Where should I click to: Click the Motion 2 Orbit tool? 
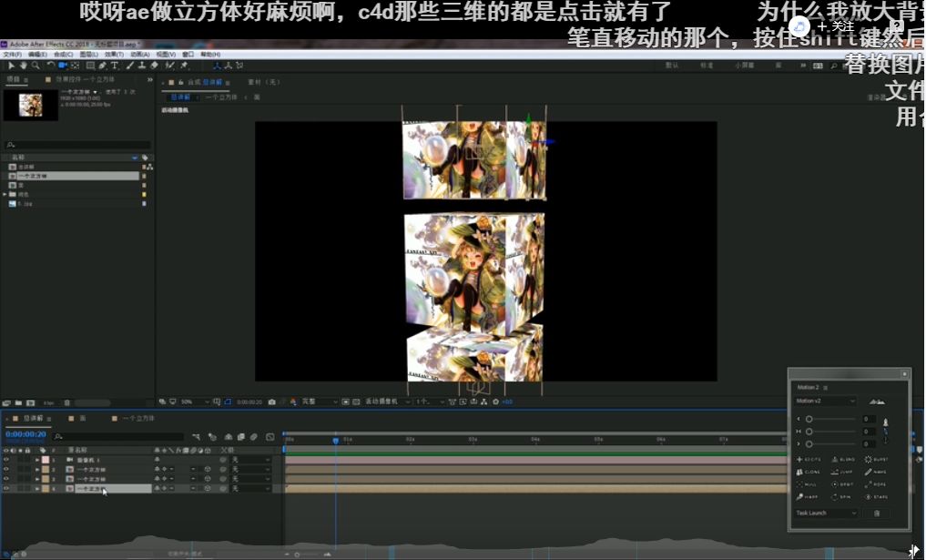click(x=843, y=484)
